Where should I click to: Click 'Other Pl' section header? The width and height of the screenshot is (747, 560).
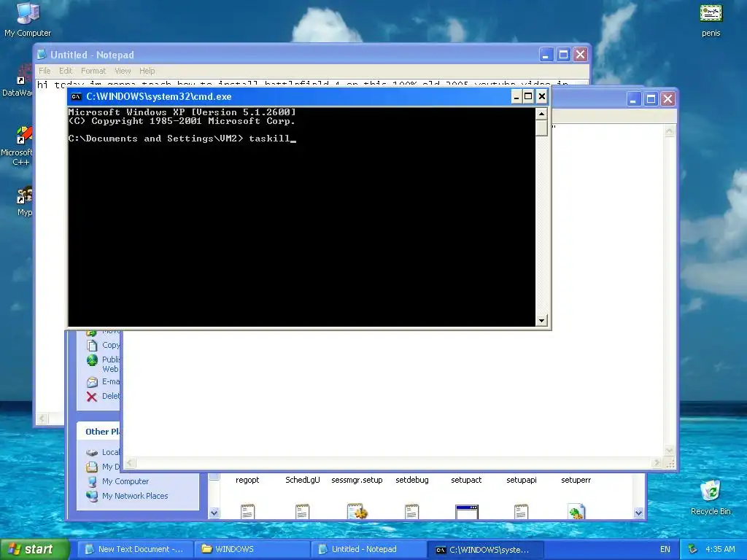[102, 432]
